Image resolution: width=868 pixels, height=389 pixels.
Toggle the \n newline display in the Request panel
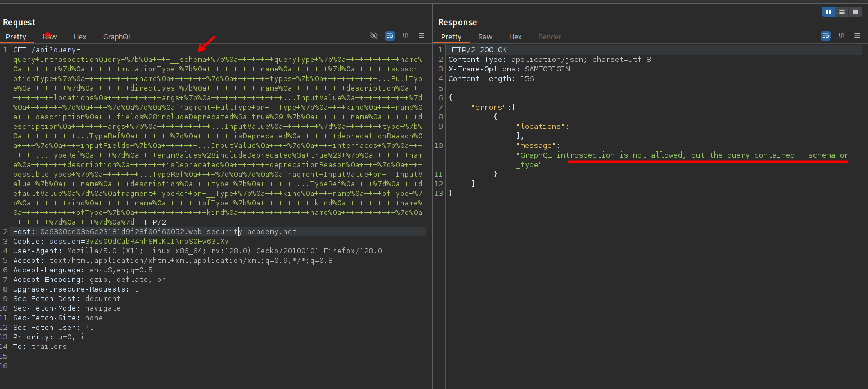405,35
